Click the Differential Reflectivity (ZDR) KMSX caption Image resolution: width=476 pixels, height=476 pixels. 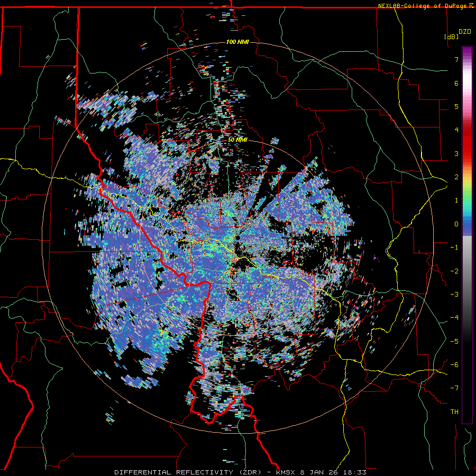pos(240,472)
